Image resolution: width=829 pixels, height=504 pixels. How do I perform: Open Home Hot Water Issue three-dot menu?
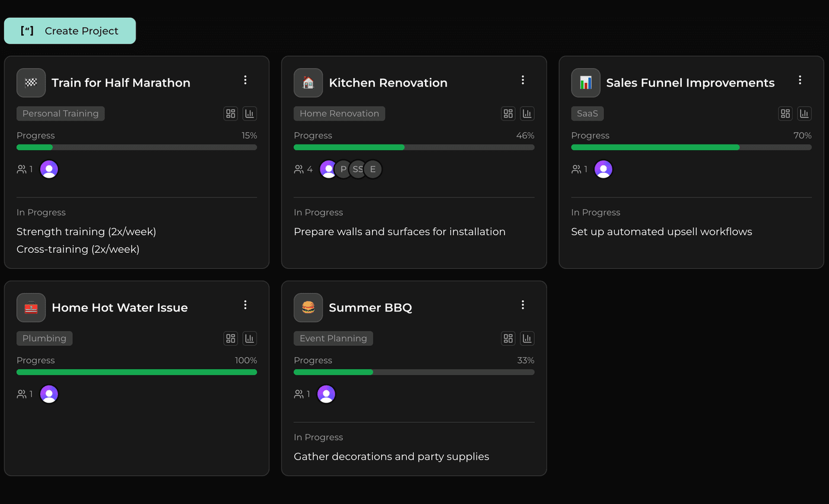click(245, 305)
